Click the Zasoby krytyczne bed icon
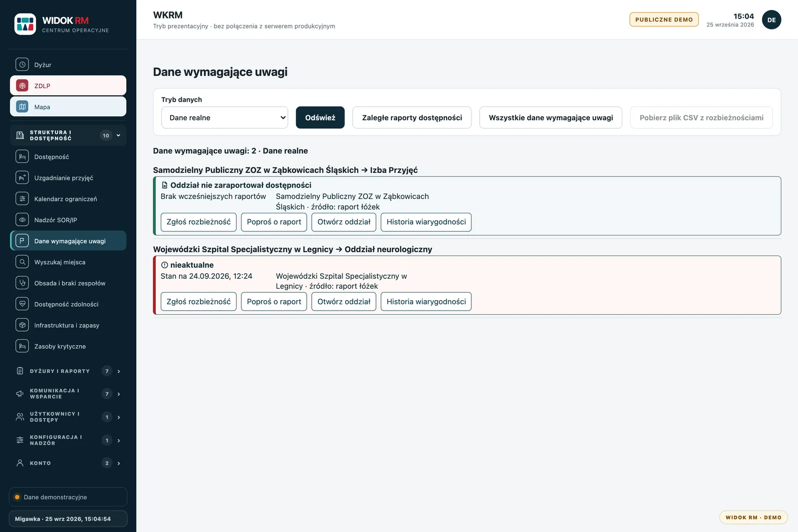This screenshot has height=532, width=798. click(22, 346)
